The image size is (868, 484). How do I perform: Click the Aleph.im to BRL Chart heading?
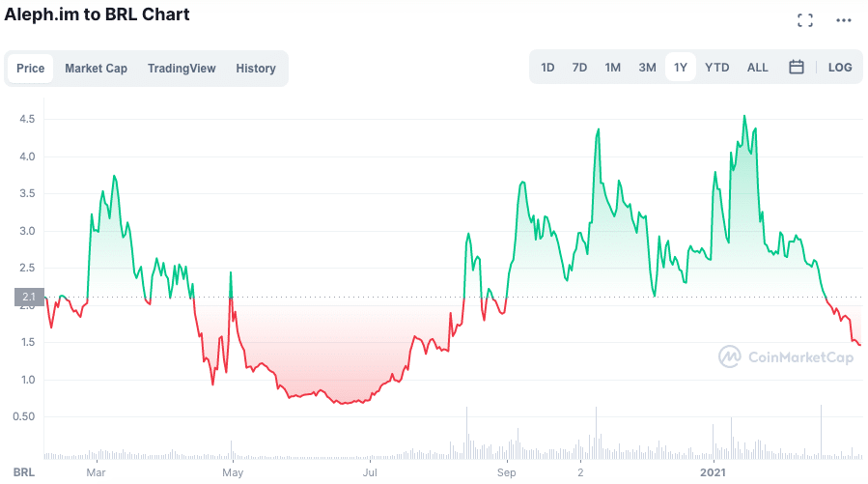(97, 14)
